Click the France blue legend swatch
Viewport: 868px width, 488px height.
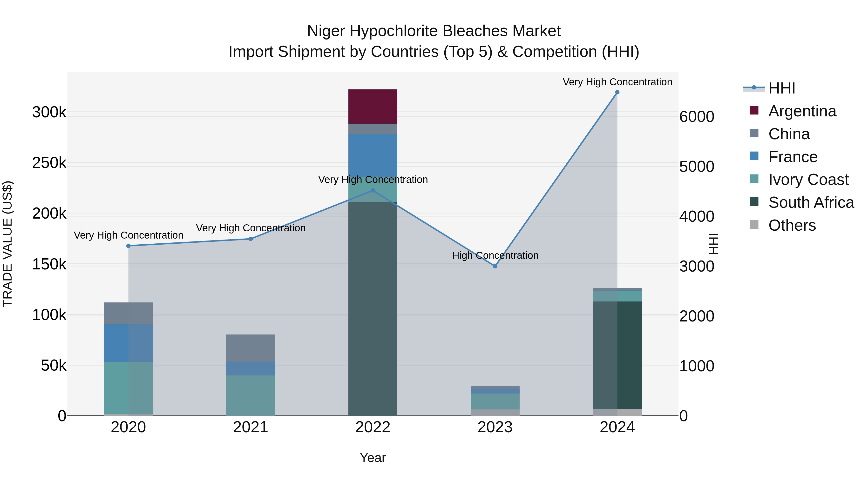click(754, 156)
